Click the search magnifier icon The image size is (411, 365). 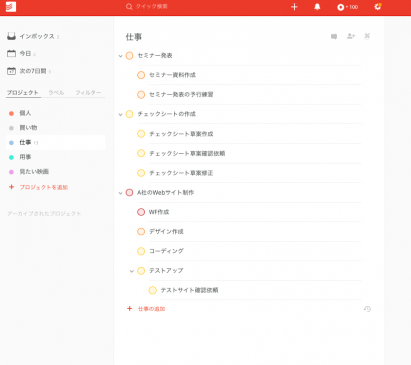[129, 7]
